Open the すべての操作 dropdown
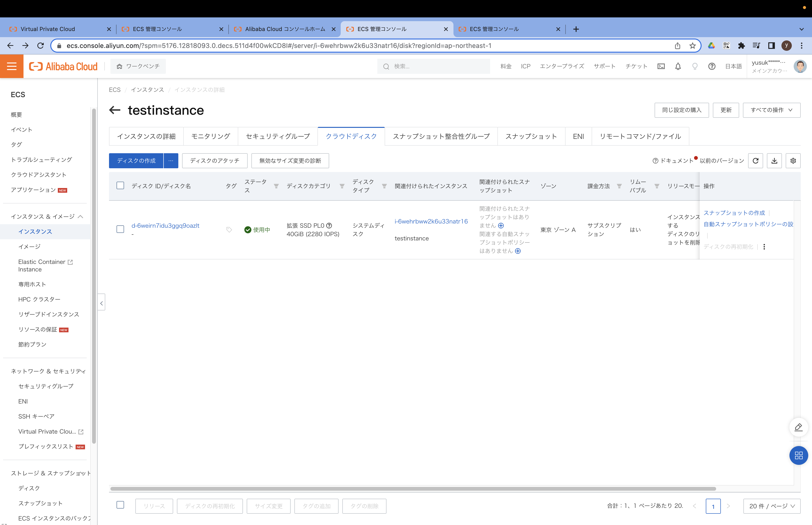 coord(771,110)
